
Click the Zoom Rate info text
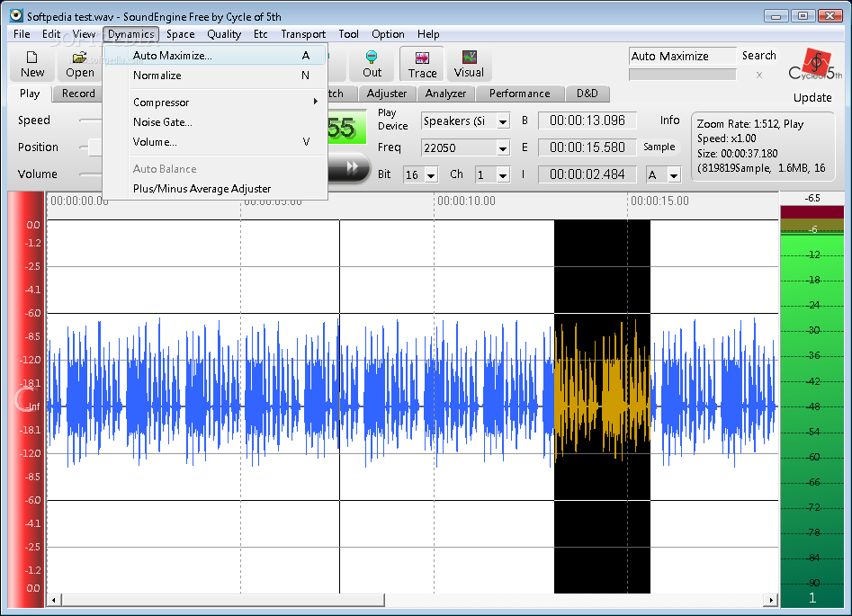(762, 146)
